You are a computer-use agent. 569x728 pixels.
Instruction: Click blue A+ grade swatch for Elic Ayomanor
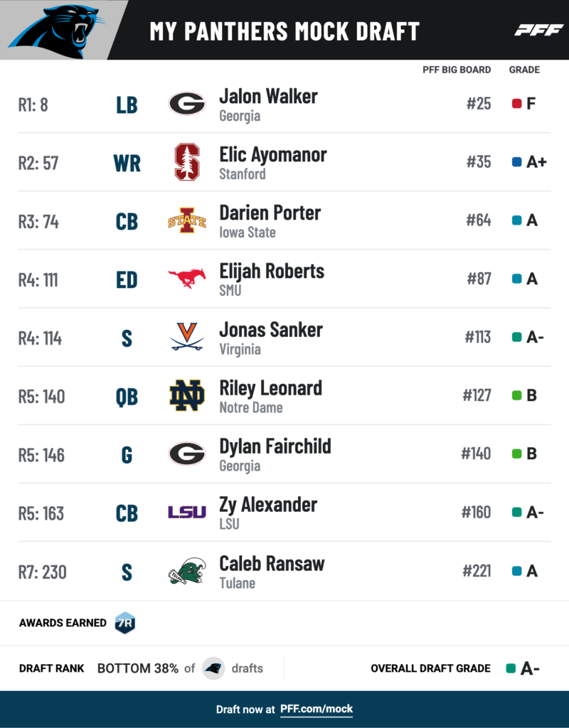point(516,162)
